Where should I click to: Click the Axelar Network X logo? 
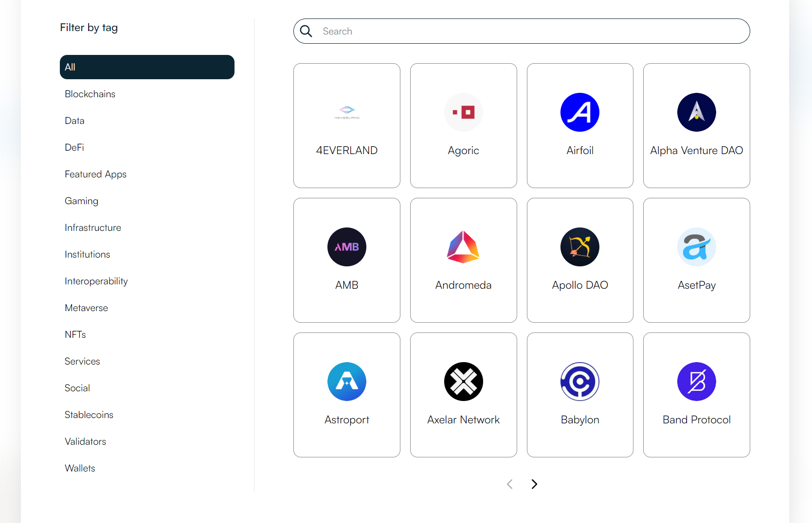tap(464, 382)
